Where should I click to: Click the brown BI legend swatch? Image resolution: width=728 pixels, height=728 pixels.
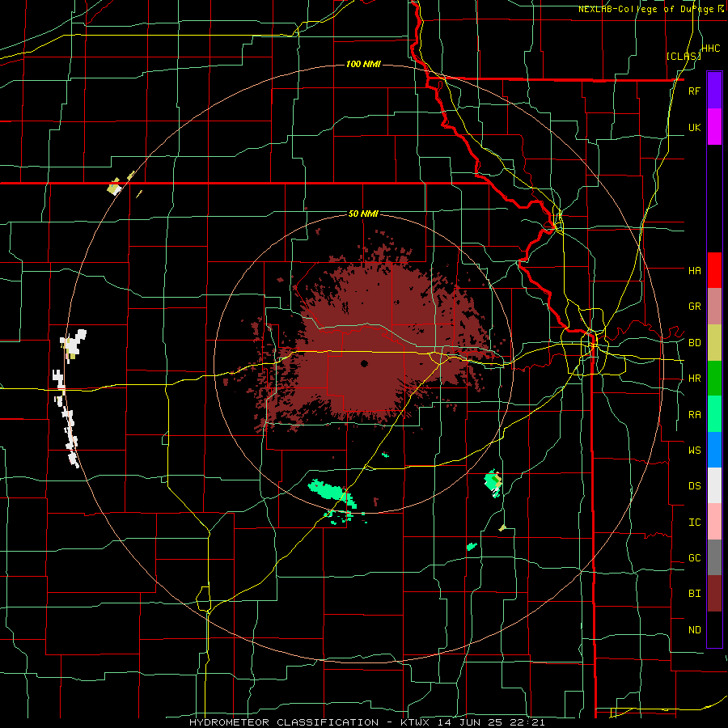tap(714, 594)
